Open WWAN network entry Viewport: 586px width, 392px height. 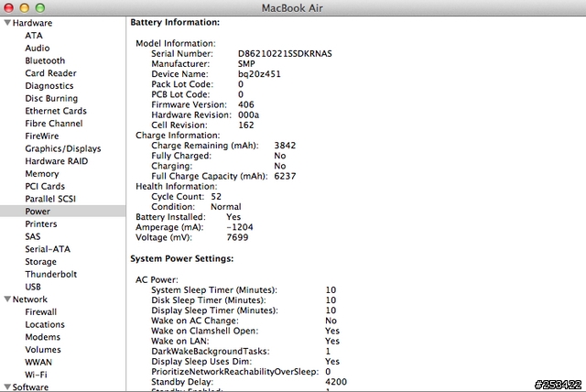(x=38, y=362)
